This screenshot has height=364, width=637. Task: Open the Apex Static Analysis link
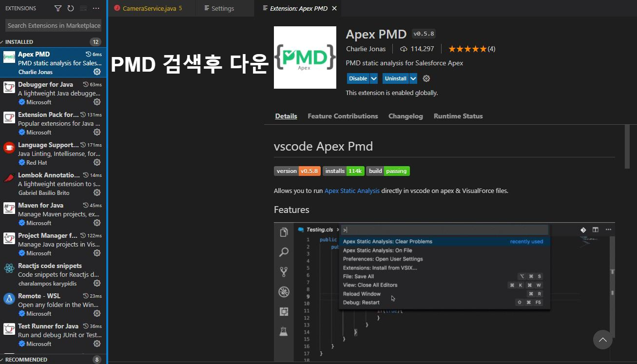click(352, 191)
